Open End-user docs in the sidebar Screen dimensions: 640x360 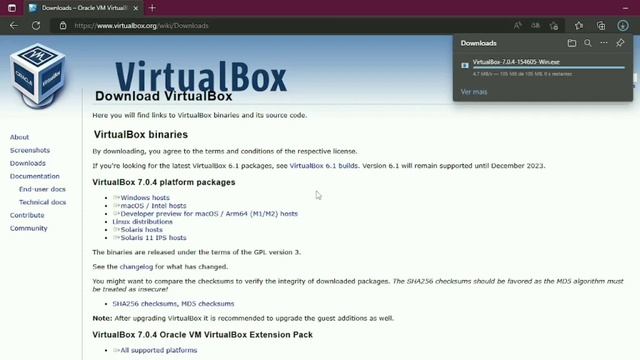[x=42, y=189]
